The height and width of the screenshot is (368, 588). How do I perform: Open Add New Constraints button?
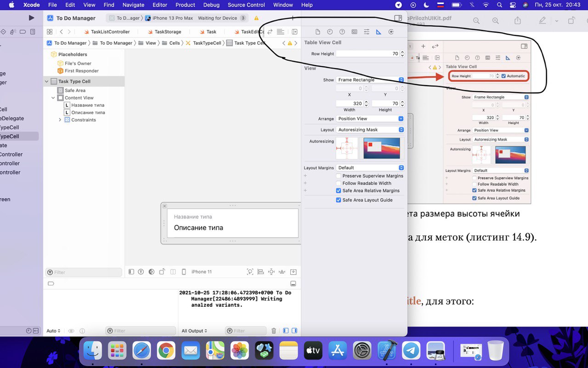[271, 272]
